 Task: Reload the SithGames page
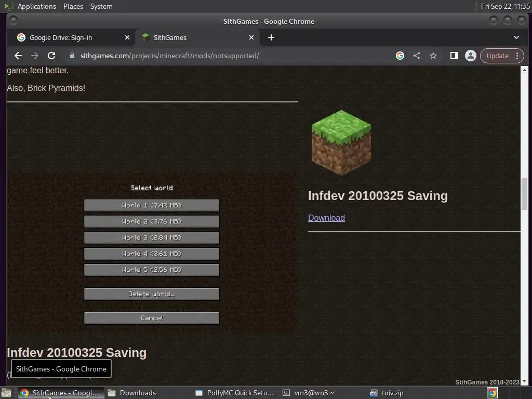pos(51,56)
